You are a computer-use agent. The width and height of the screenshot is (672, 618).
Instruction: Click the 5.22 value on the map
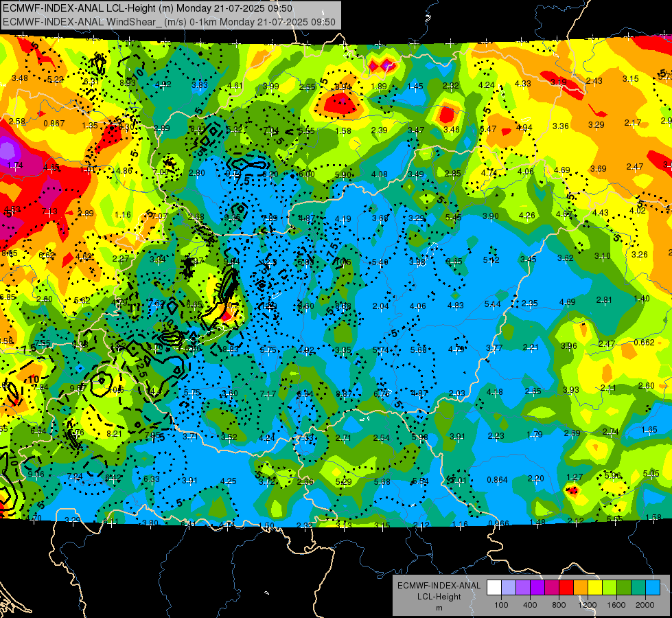(x=56, y=80)
